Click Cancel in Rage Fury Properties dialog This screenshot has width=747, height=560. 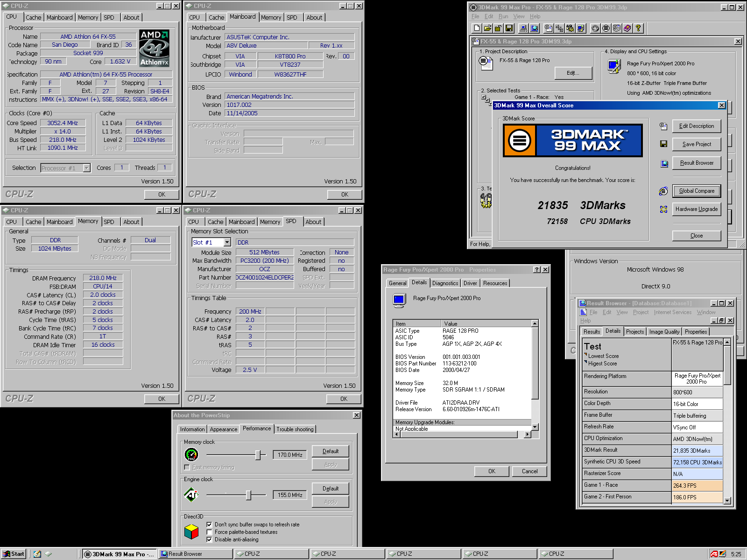click(x=529, y=471)
